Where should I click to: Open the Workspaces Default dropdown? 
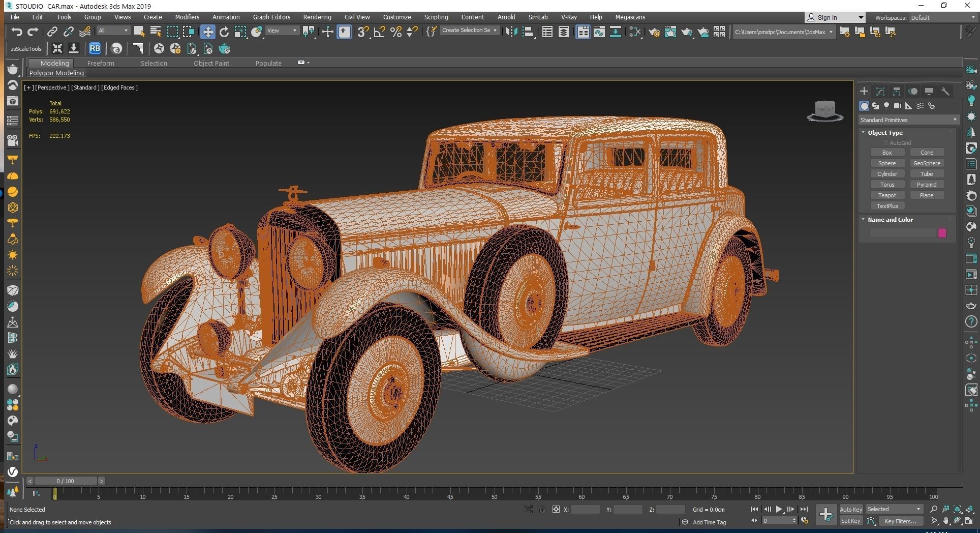coord(942,17)
